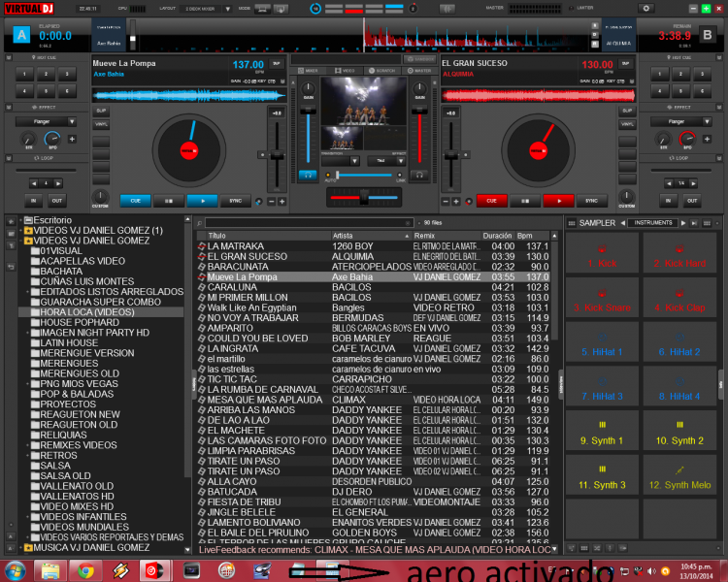This screenshot has width=728, height=582.
Task: Click pitch bend minus on deck B
Action: pyautogui.click(x=446, y=202)
